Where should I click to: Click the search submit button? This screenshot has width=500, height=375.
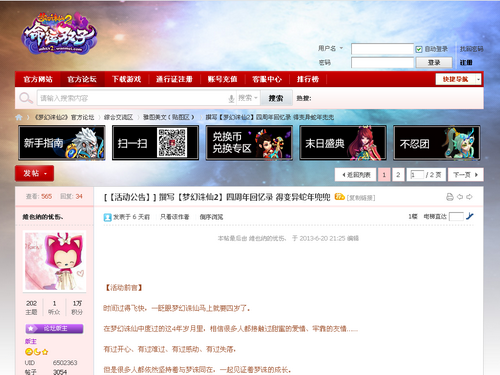click(276, 98)
